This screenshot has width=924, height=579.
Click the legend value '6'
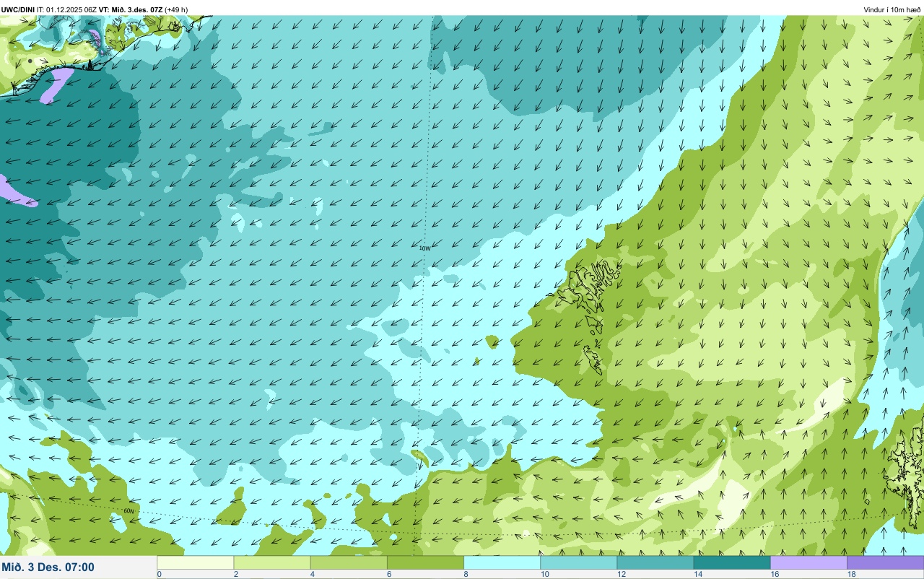click(x=388, y=574)
